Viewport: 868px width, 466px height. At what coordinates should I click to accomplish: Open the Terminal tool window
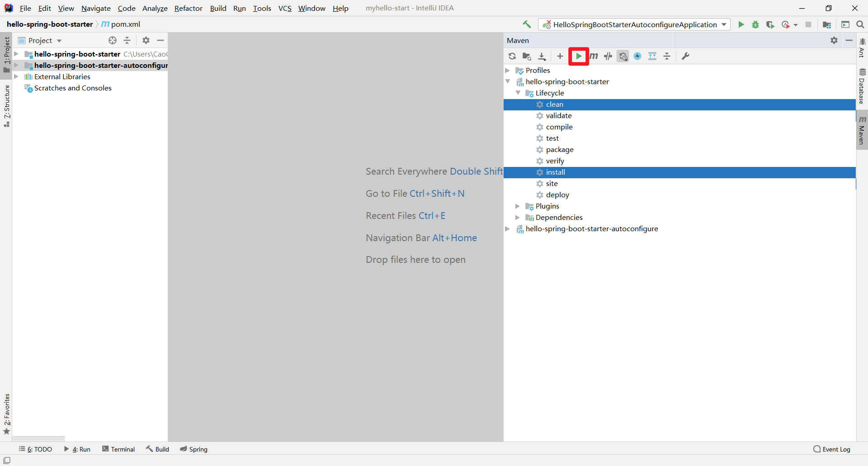[x=118, y=449]
